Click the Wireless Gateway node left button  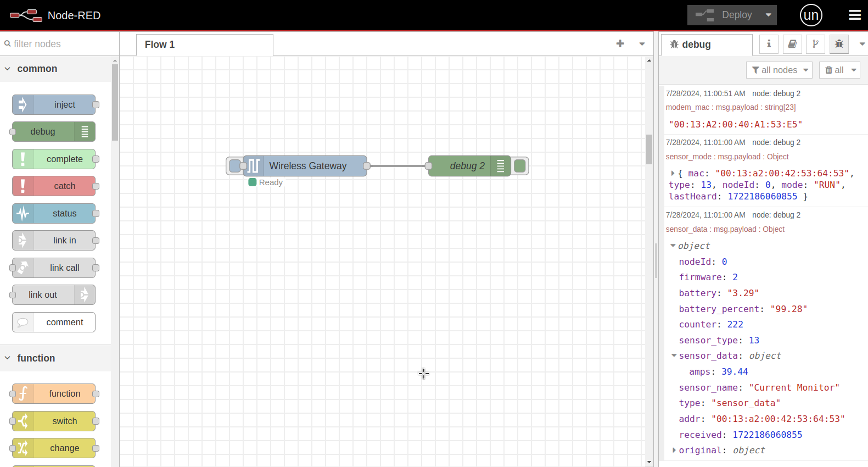pos(234,166)
